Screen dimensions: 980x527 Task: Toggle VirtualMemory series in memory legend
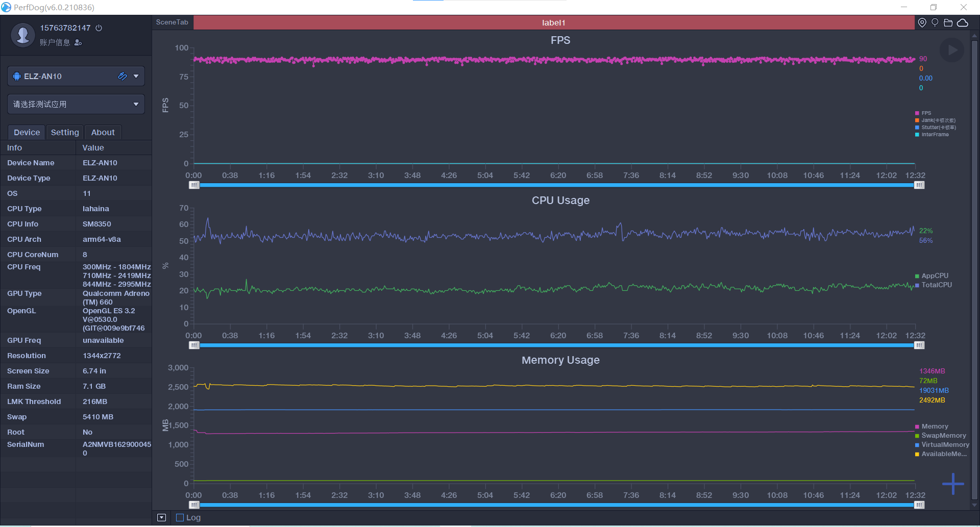pyautogui.click(x=942, y=445)
